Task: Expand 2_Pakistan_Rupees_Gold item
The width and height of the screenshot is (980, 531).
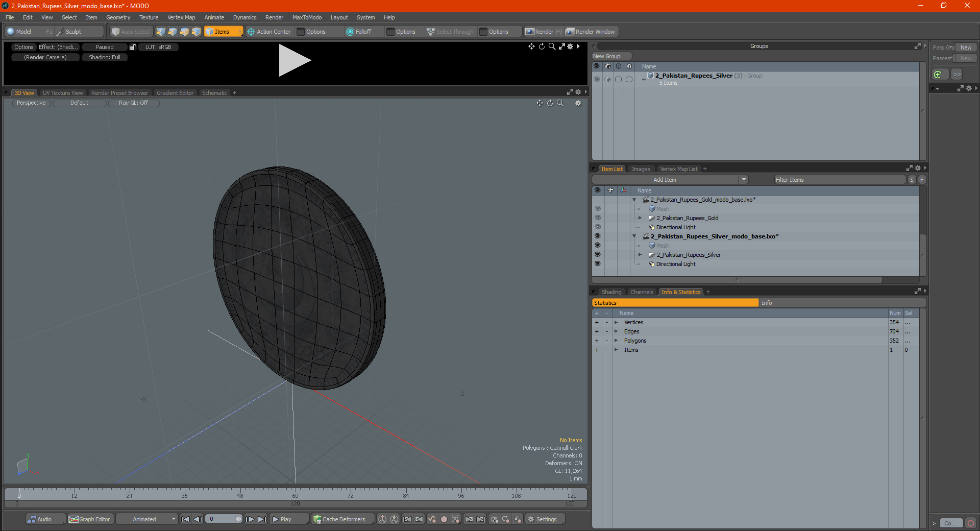Action: tap(640, 218)
